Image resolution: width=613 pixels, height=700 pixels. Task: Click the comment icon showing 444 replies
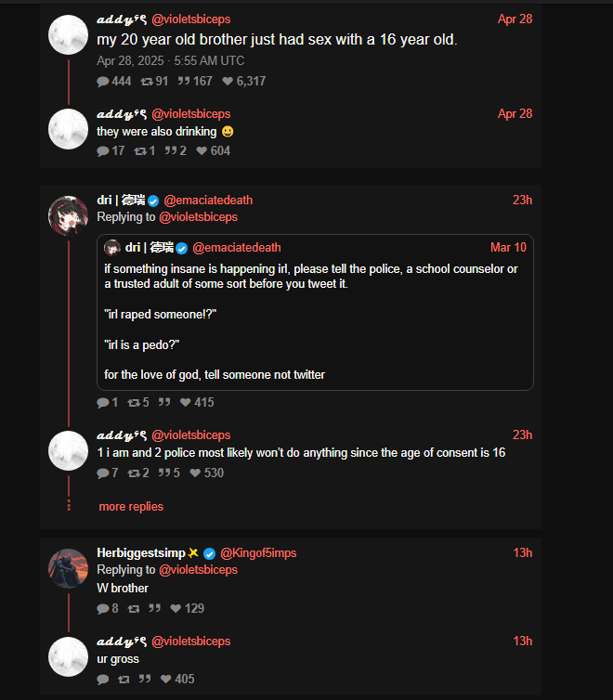102,82
